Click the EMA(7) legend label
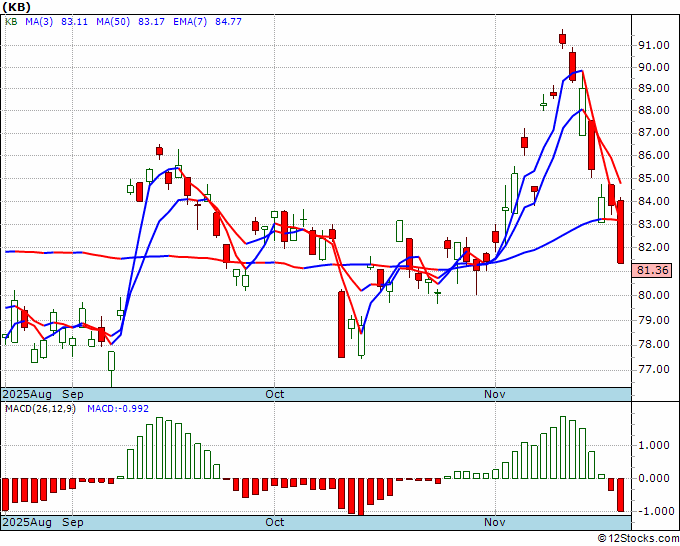Image resolution: width=680 pixels, height=546 pixels. click(x=190, y=22)
